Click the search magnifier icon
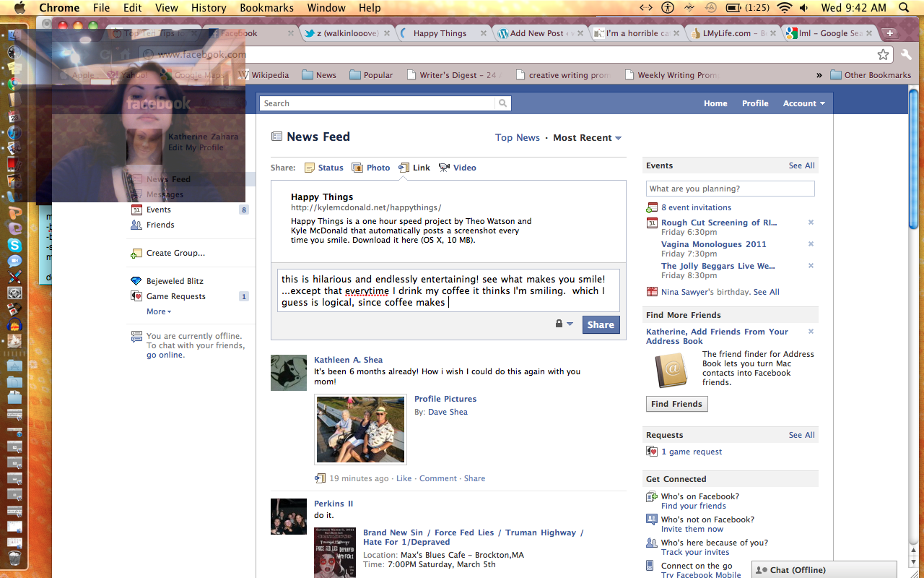The image size is (924, 578). click(502, 103)
